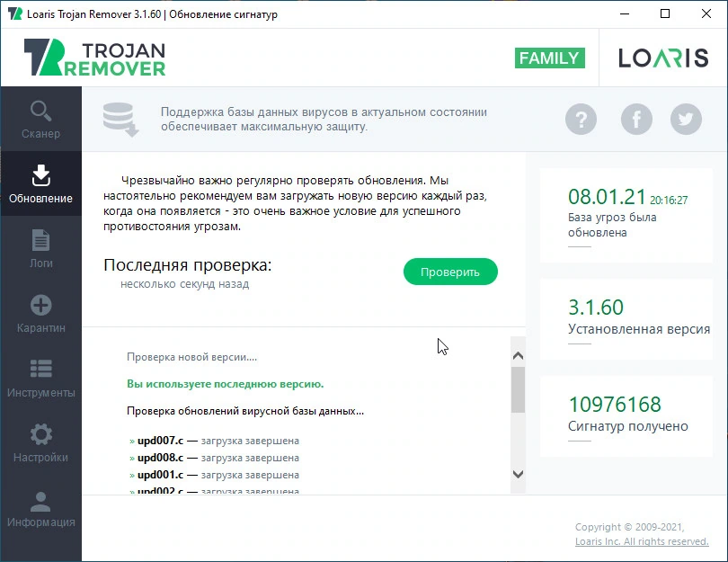
Task: Open the Инструменты section
Action: click(40, 378)
